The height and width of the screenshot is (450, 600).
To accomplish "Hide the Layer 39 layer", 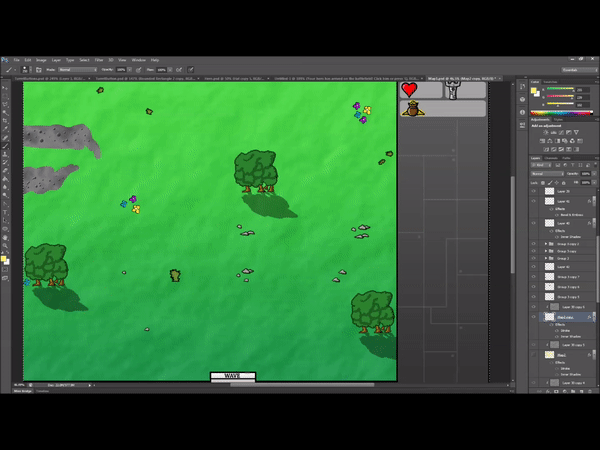I will [x=534, y=189].
